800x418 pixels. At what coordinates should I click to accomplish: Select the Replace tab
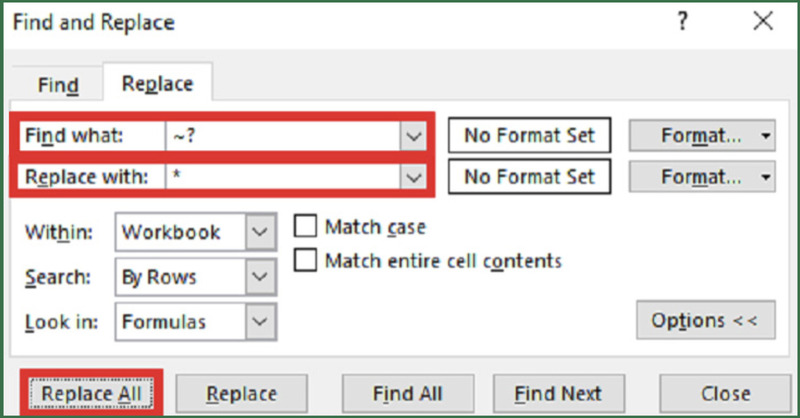click(x=156, y=84)
